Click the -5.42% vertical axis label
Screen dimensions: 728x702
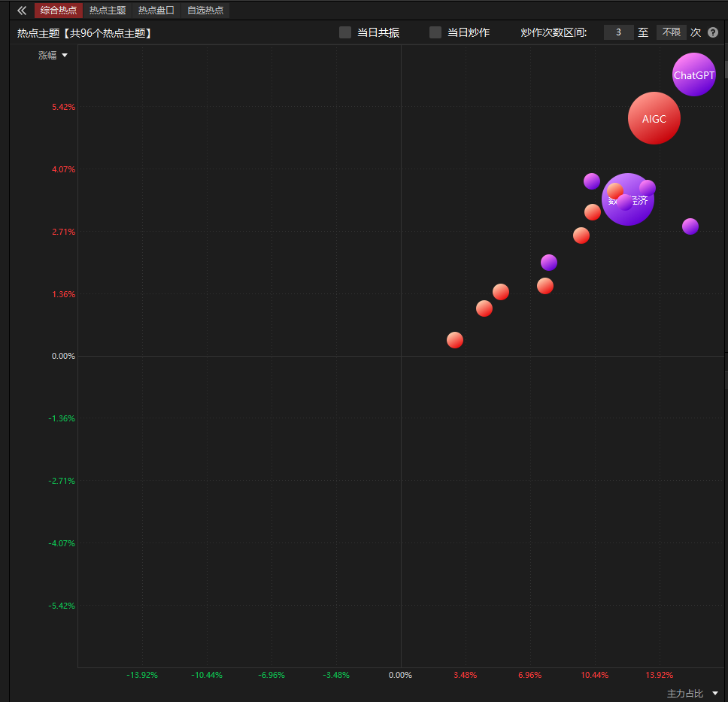(61, 606)
